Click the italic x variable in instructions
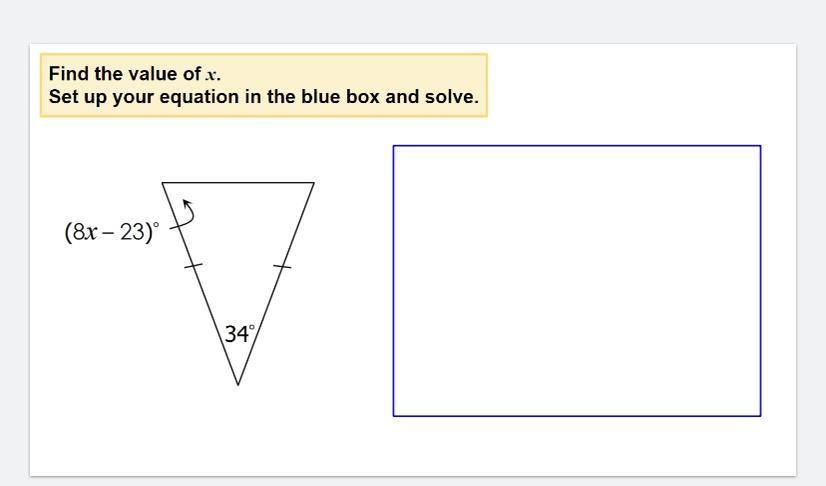This screenshot has height=486, width=826. [x=211, y=75]
